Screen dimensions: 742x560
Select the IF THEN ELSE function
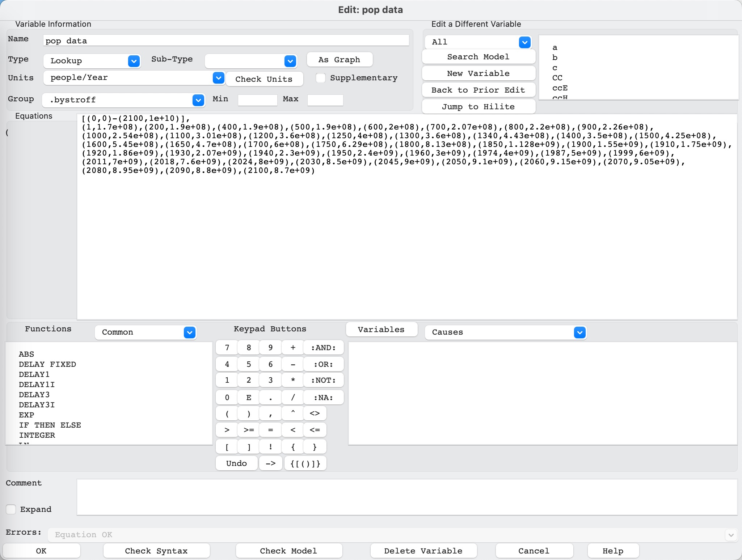coord(50,425)
